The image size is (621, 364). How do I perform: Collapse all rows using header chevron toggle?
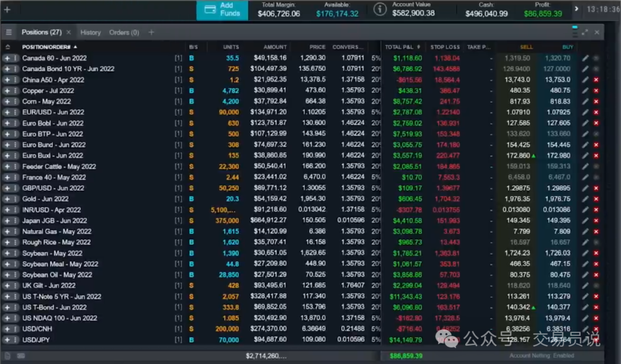point(8,47)
